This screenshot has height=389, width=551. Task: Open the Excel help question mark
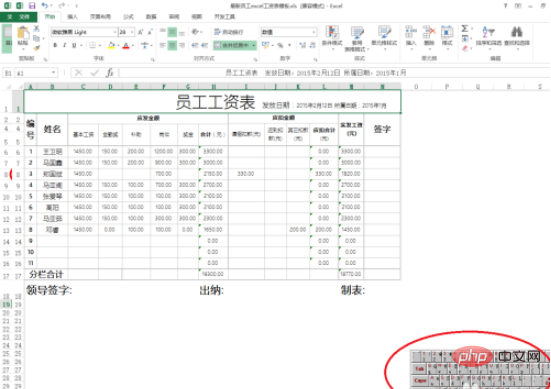[x=505, y=6]
